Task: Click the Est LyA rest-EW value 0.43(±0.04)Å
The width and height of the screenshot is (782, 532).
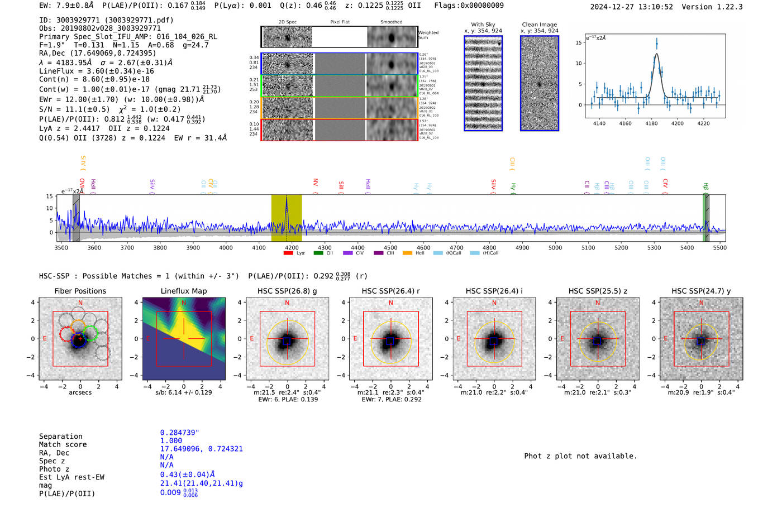Action: point(188,475)
